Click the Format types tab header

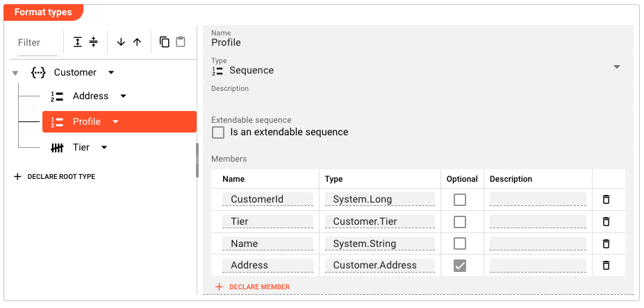click(43, 12)
